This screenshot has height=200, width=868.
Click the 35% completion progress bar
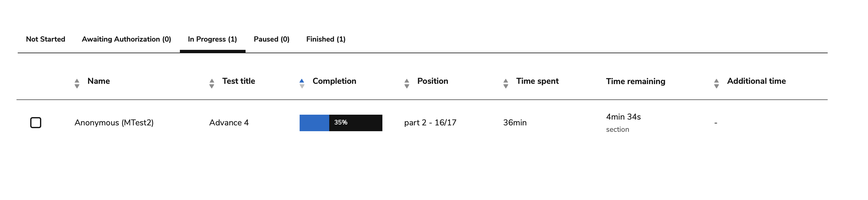coord(341,123)
